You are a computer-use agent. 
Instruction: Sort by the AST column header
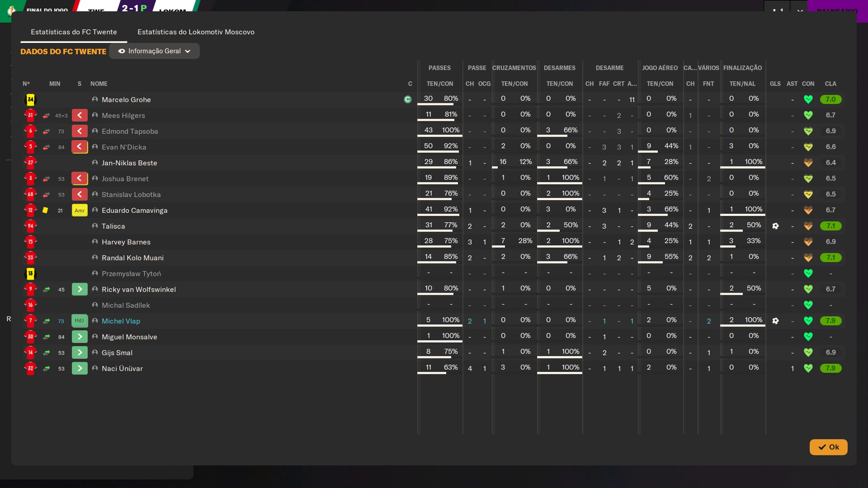792,84
